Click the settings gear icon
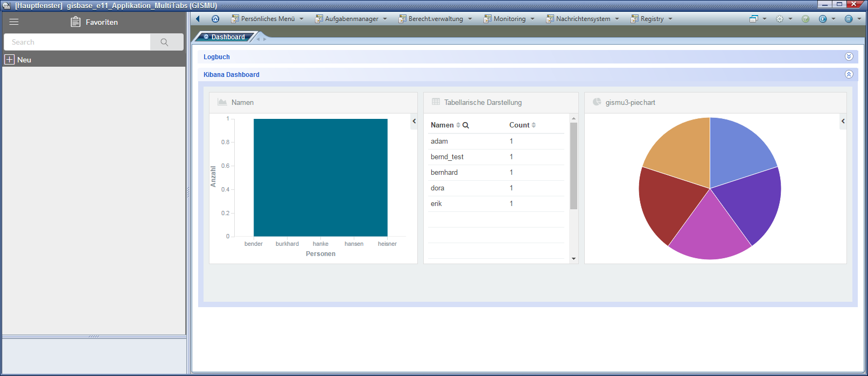868x376 pixels. click(x=780, y=19)
